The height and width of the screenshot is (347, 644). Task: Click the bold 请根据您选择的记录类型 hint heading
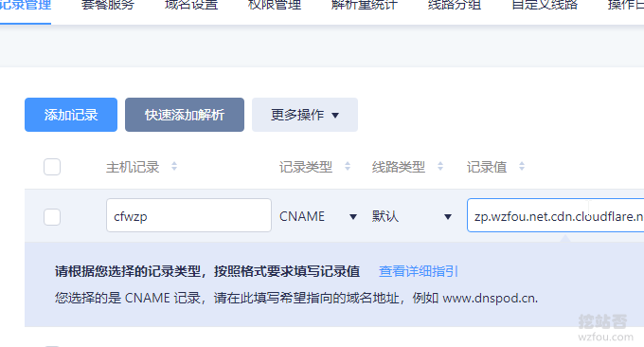pos(207,271)
